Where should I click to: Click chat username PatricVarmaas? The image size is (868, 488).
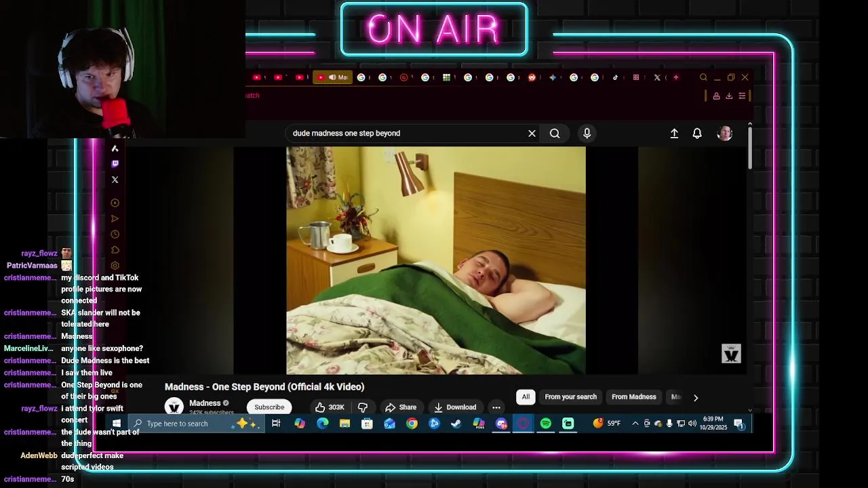pyautogui.click(x=32, y=266)
